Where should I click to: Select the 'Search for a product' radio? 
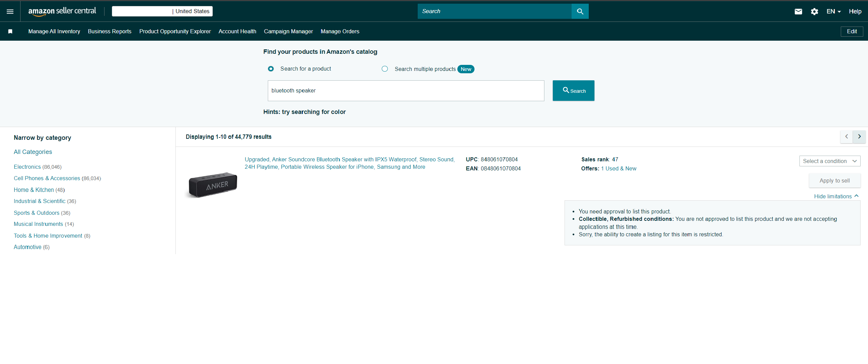[x=271, y=69]
